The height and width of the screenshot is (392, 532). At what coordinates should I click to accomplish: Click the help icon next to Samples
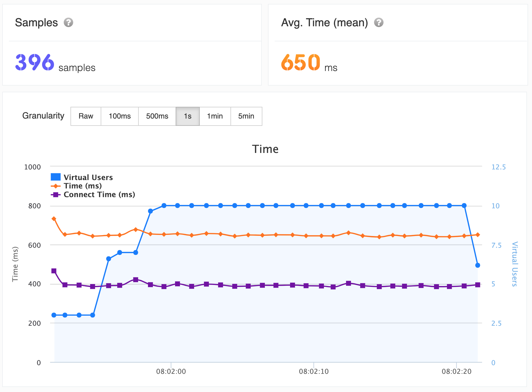[68, 22]
